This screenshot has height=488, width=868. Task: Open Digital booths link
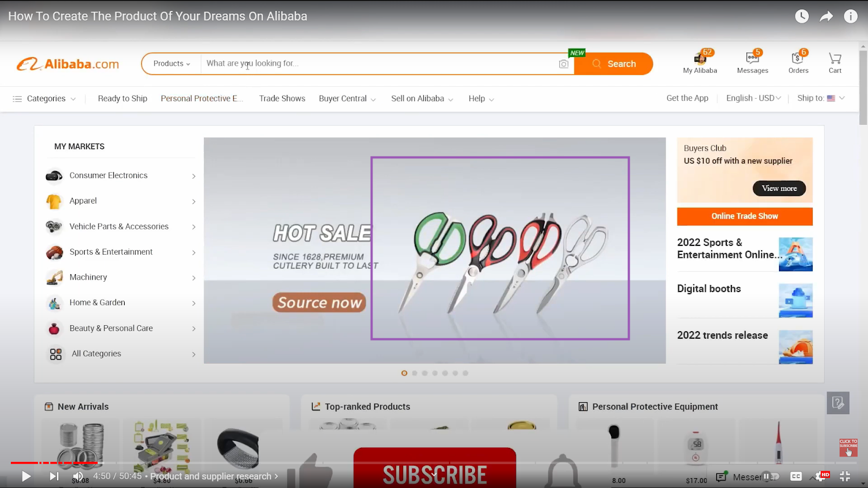(709, 289)
